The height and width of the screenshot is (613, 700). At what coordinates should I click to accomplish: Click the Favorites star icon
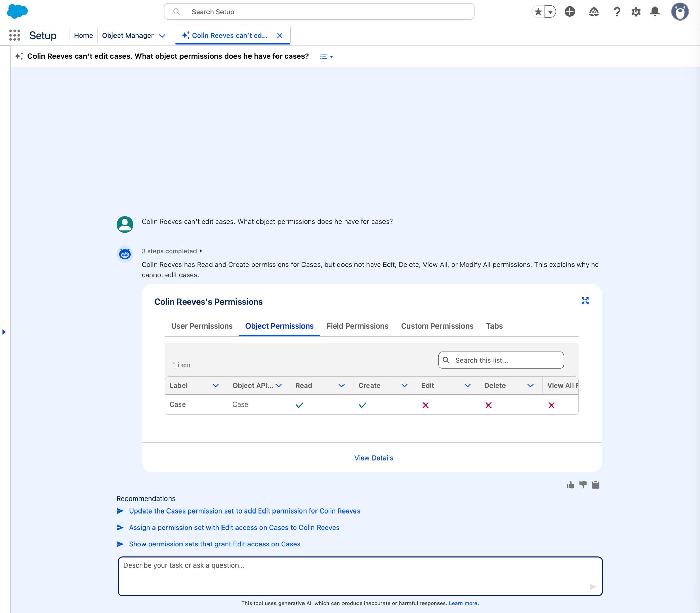[x=538, y=12]
